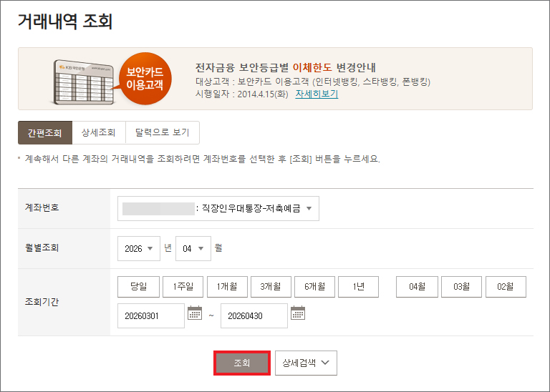550x392 pixels.
Task: Follow the 자세히보기 link
Action: click(317, 94)
